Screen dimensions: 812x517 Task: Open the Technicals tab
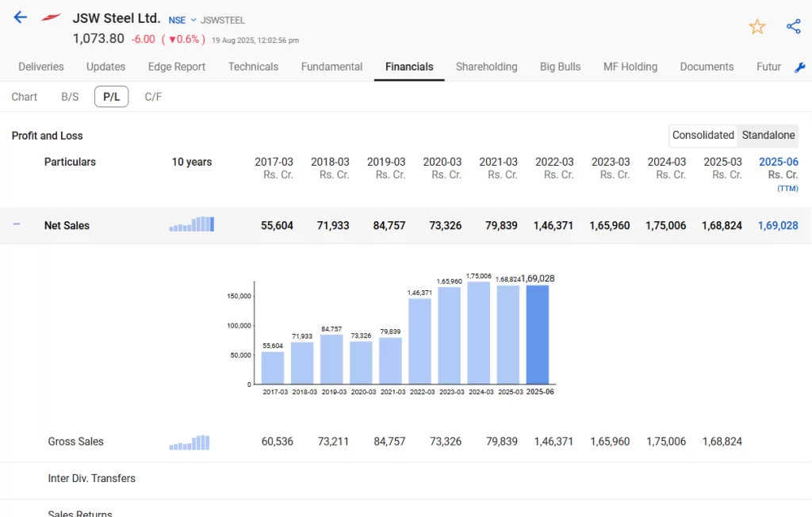(x=253, y=67)
